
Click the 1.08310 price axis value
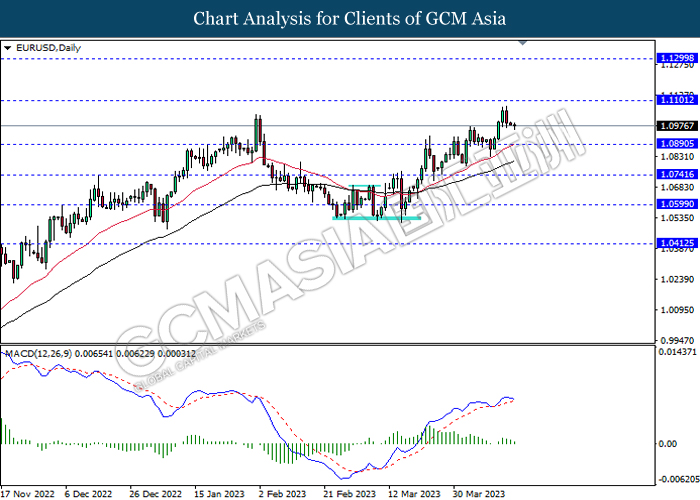(x=677, y=157)
